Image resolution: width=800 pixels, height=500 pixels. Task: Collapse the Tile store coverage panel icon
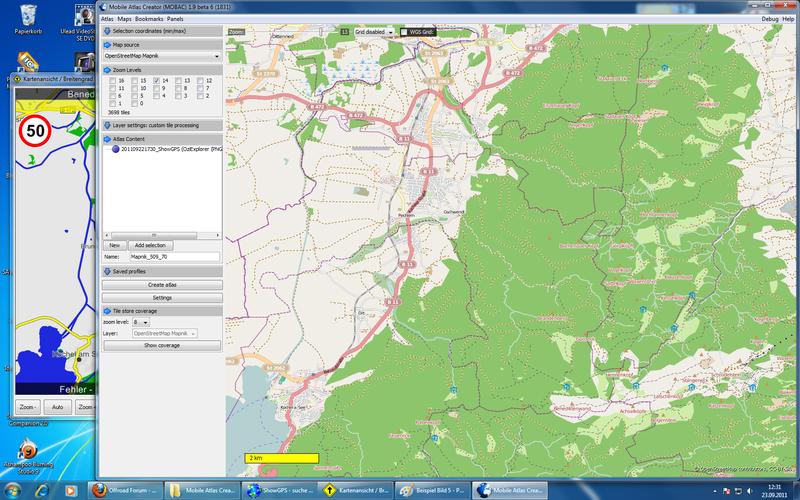pos(107,311)
